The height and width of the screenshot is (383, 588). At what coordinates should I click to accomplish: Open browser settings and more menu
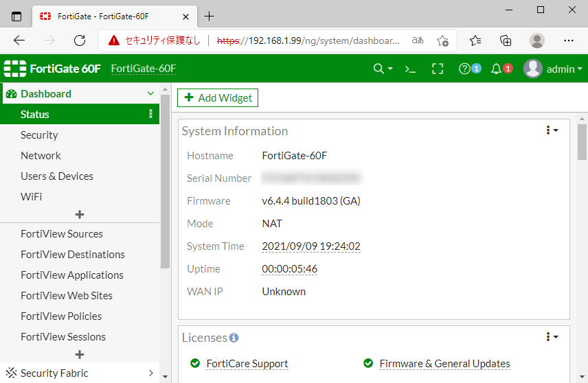click(x=569, y=40)
